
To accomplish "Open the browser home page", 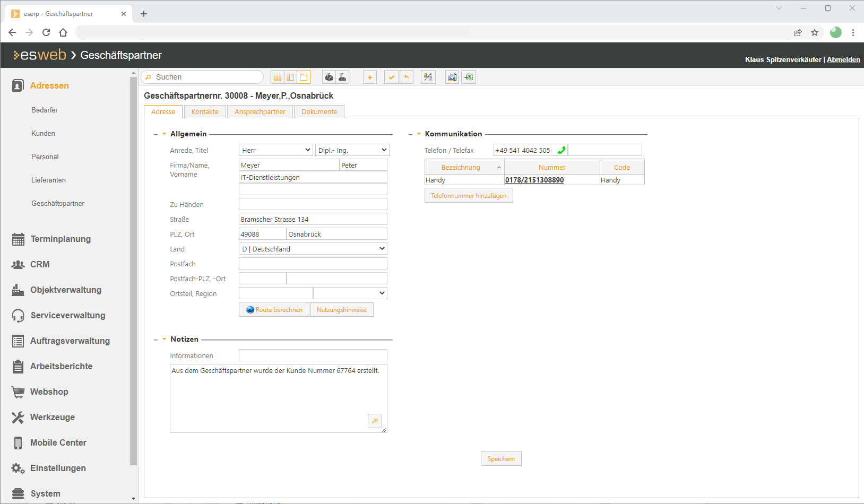I will pyautogui.click(x=63, y=32).
